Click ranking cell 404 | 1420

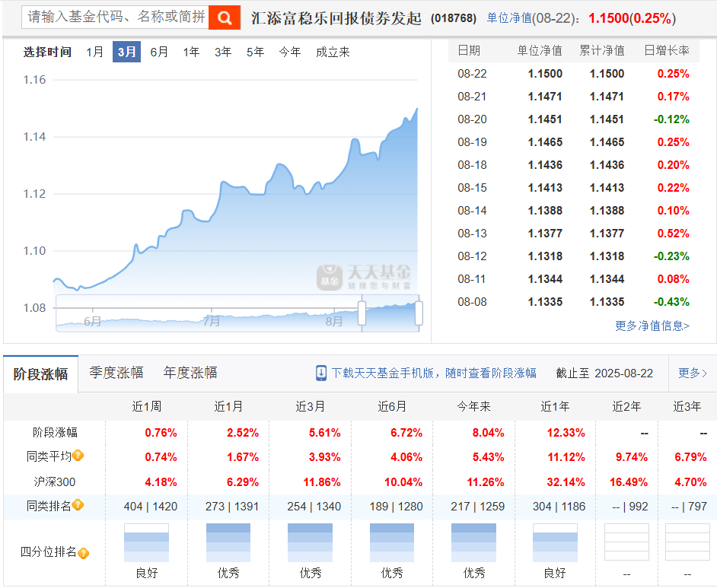coord(151,506)
